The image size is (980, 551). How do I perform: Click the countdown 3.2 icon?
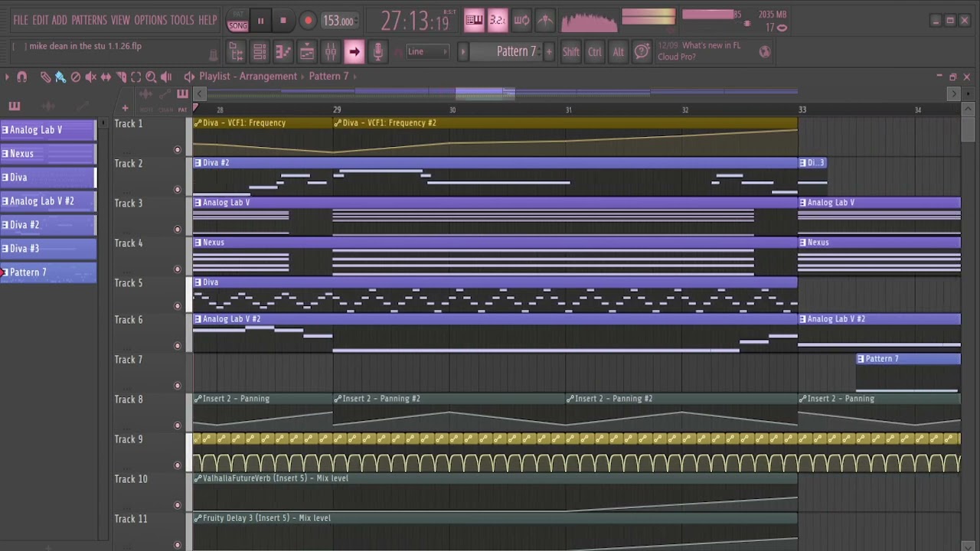coord(498,20)
